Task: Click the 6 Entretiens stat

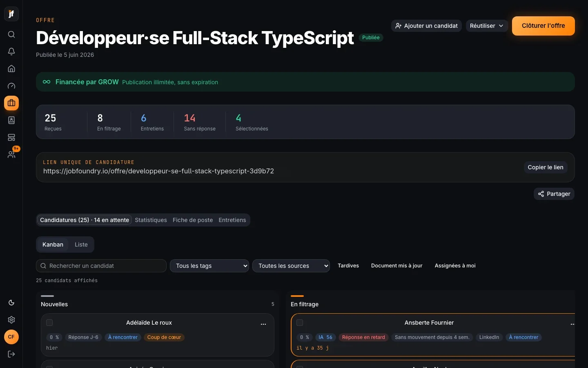Action: (x=152, y=122)
